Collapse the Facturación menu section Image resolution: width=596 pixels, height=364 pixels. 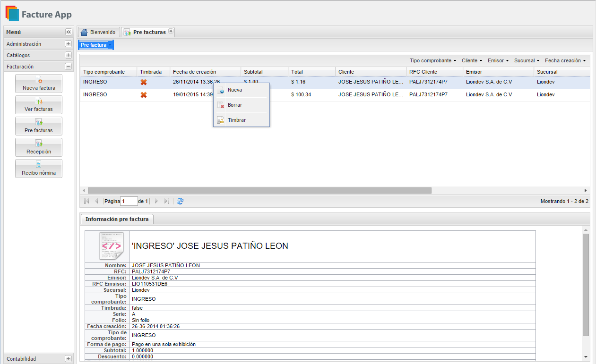tap(68, 67)
